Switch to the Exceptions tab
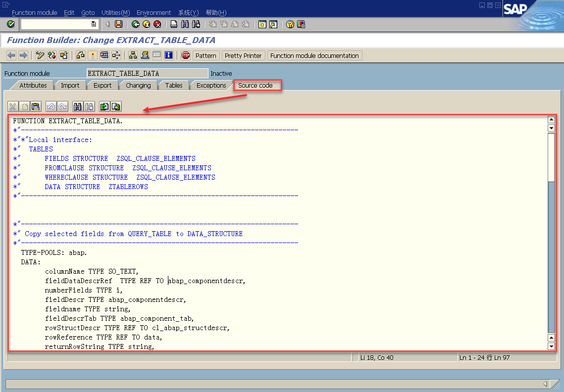 click(211, 86)
